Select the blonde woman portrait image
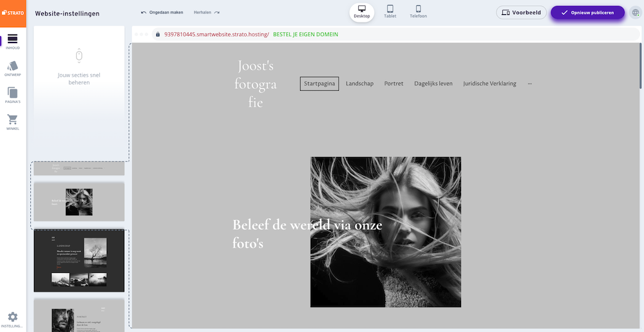Viewport: 644px width, 332px height. 385,232
